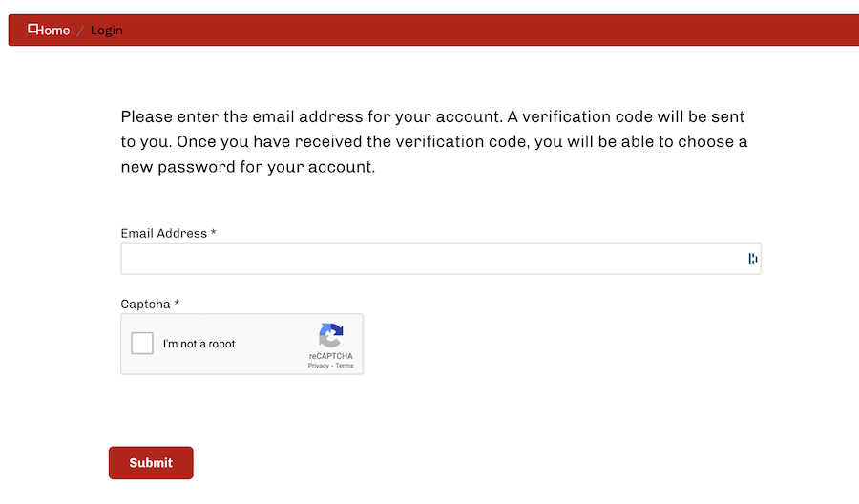The width and height of the screenshot is (859, 504).
Task: Click the "I'm not a robot" label text
Action: tap(199, 344)
